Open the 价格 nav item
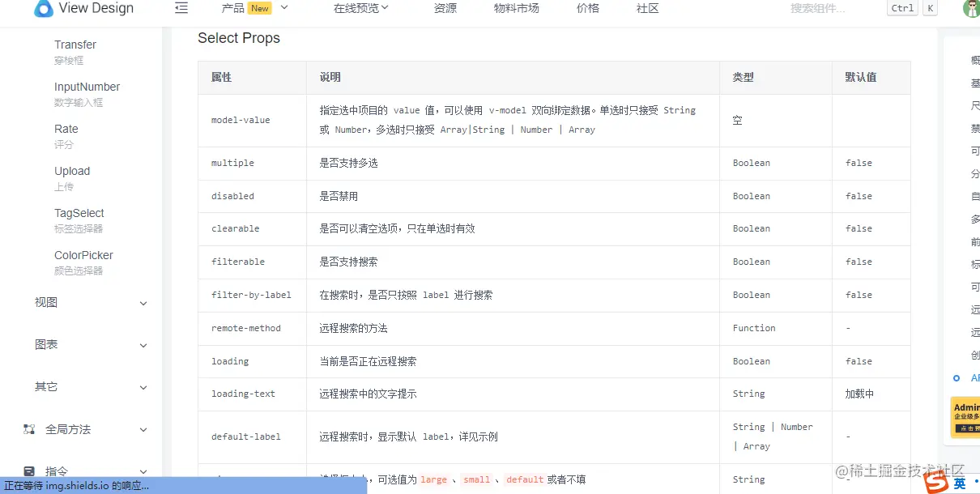Screen dimensions: 980x494 588,8
